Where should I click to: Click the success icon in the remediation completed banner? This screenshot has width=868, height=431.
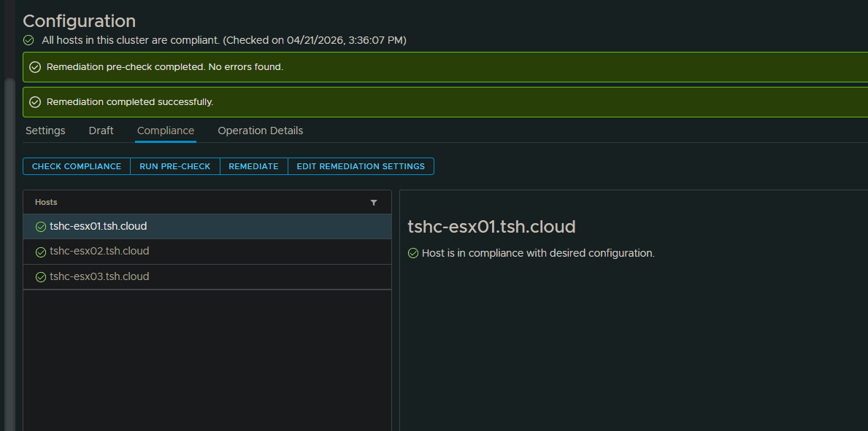35,102
